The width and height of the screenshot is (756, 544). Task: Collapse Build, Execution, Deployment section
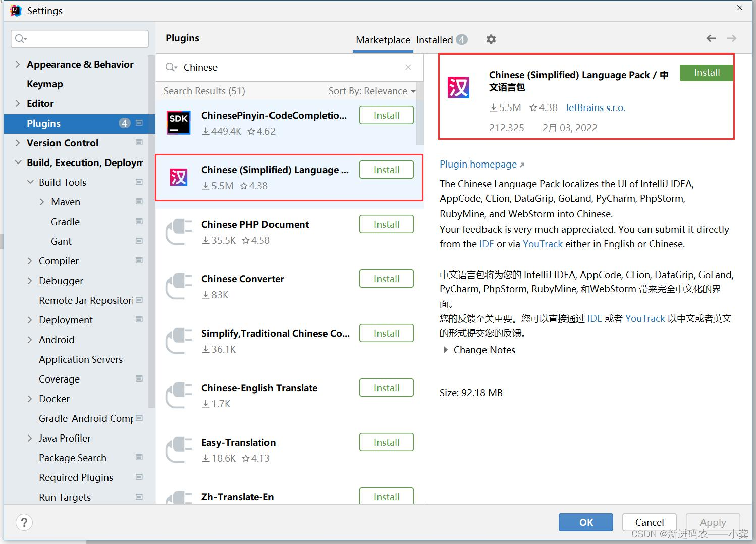18,162
